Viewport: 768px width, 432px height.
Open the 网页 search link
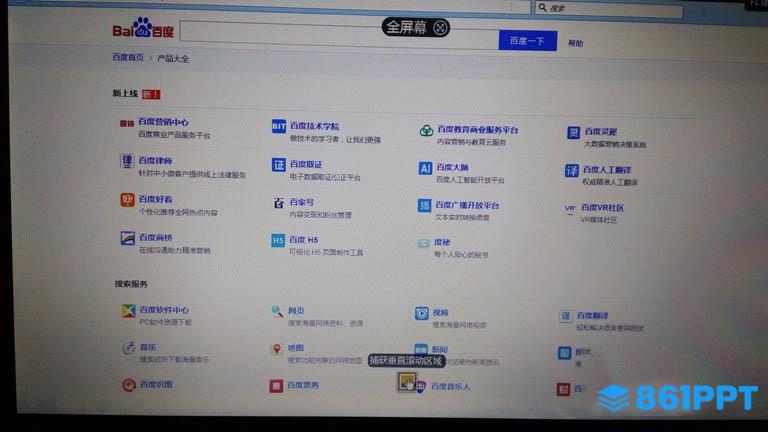click(296, 311)
